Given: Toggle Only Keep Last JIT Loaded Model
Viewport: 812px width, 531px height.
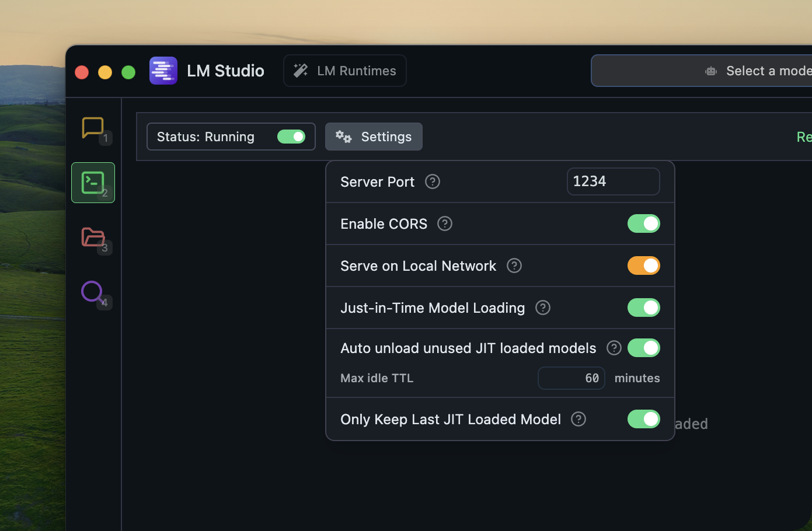Looking at the screenshot, I should [644, 419].
